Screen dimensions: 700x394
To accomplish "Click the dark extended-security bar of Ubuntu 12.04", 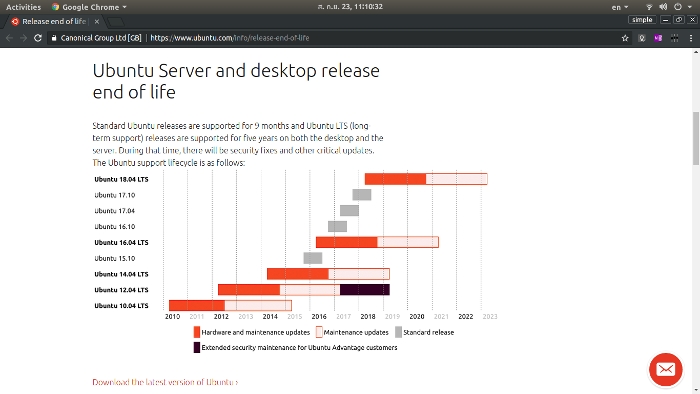I will coord(365,290).
